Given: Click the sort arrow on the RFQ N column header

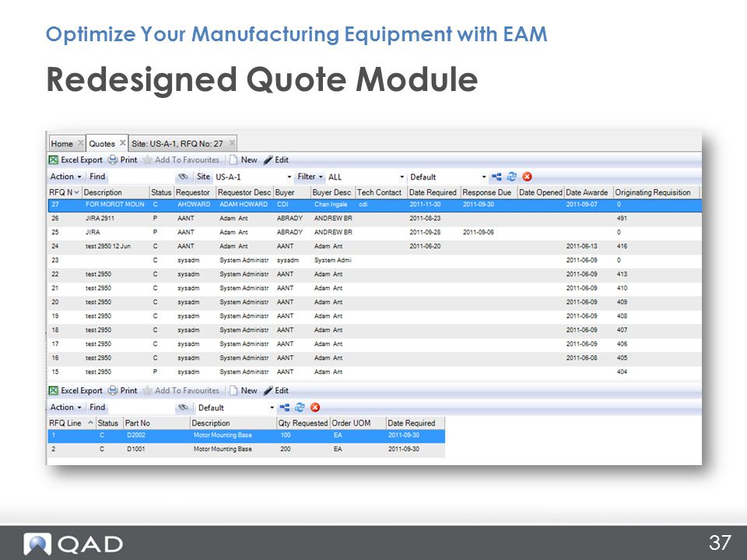Looking at the screenshot, I should 76,192.
